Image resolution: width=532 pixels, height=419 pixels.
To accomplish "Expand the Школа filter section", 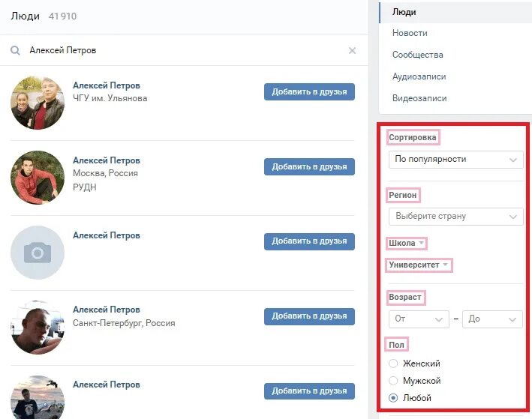I will (407, 244).
